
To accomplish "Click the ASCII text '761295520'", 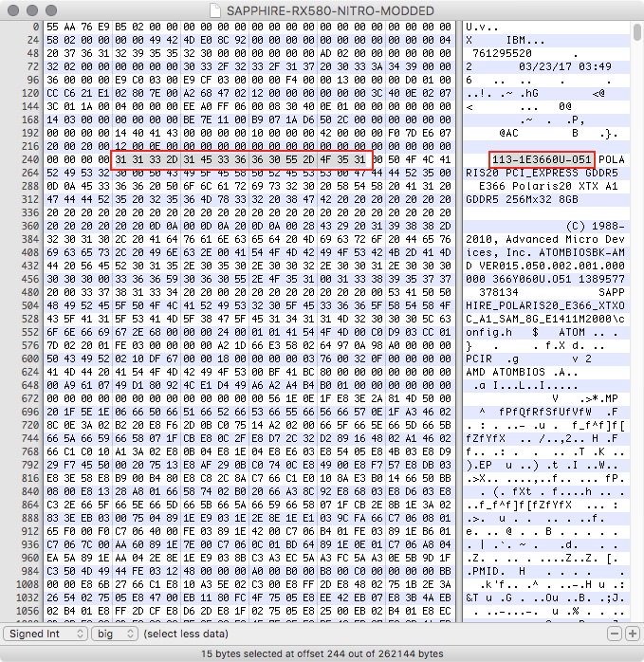I will pos(502,53).
